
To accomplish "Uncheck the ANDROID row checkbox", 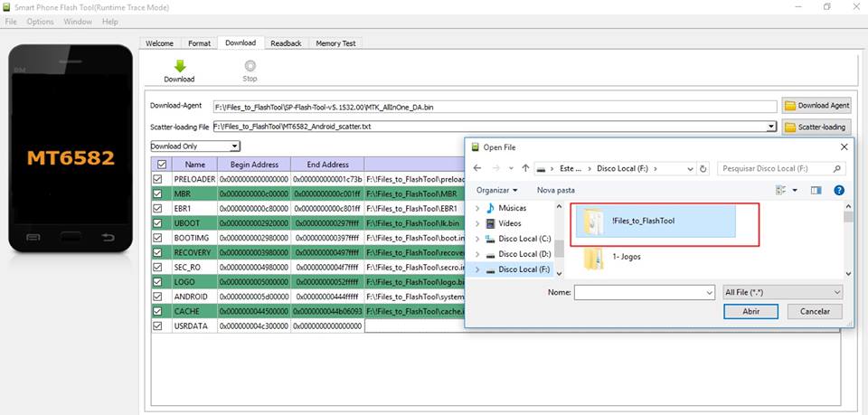I will tap(157, 297).
